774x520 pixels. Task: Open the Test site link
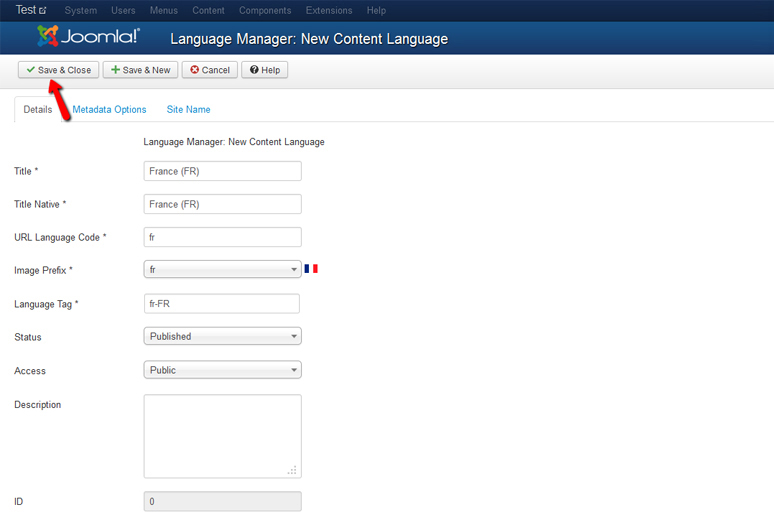pyautogui.click(x=31, y=10)
